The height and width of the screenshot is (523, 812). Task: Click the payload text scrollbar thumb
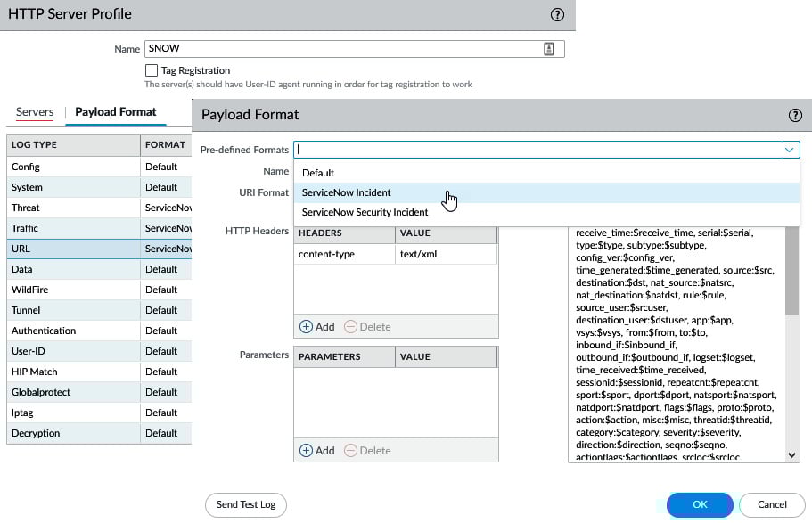(791, 270)
